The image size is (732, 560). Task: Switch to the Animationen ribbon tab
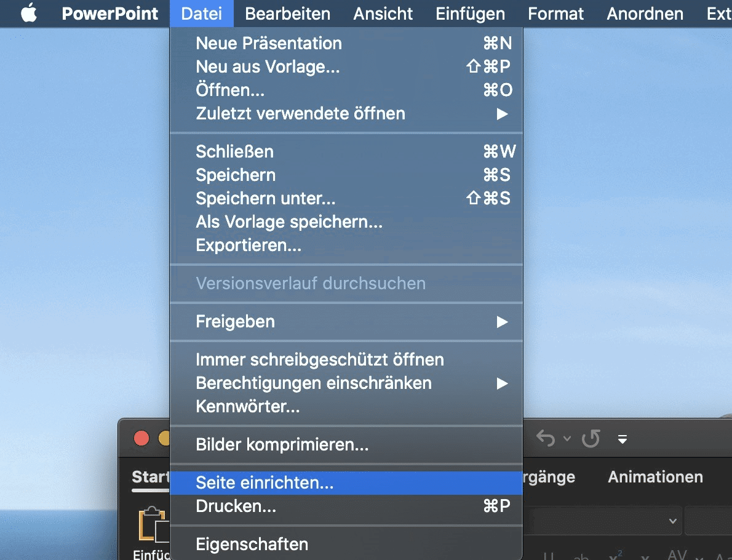point(656,477)
